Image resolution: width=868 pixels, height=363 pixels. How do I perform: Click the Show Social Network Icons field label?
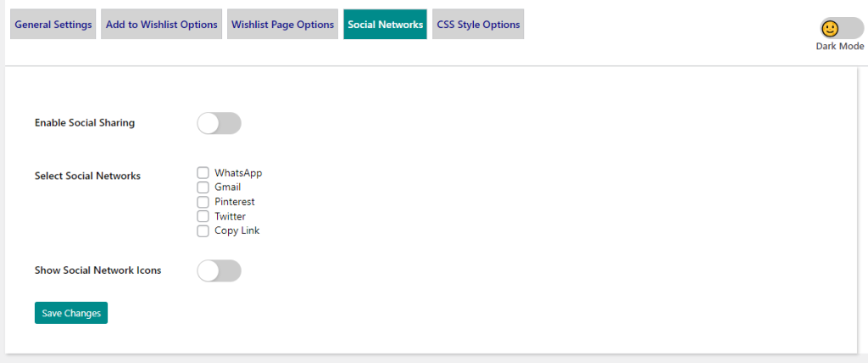coord(97,271)
